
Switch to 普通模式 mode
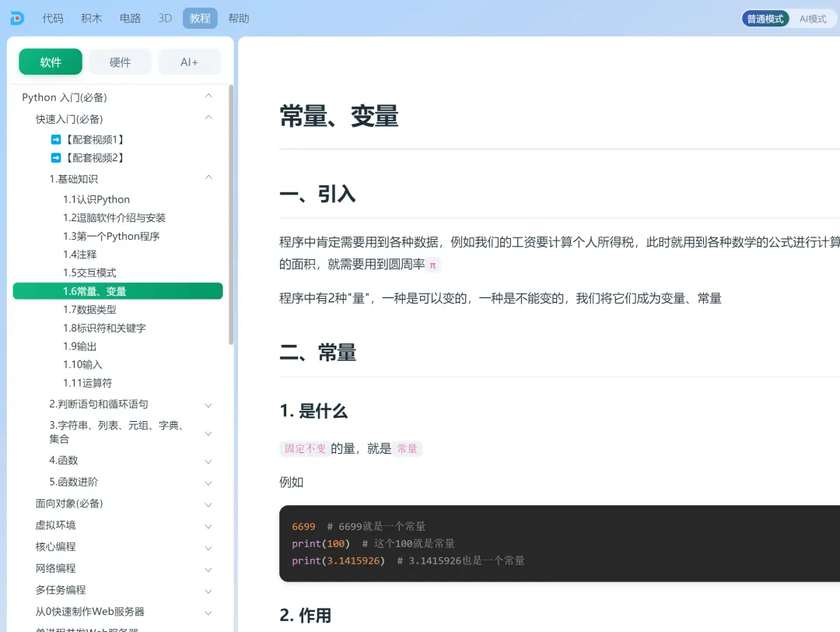pyautogui.click(x=765, y=19)
